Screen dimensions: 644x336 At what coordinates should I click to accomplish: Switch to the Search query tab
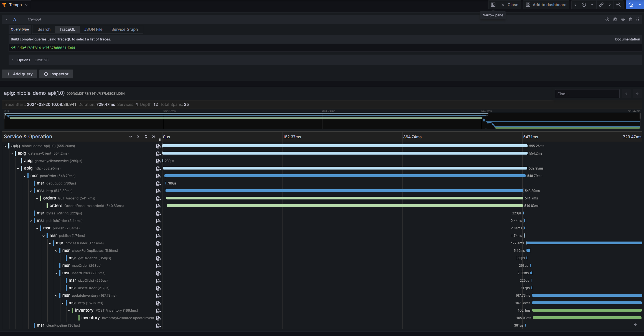point(44,29)
